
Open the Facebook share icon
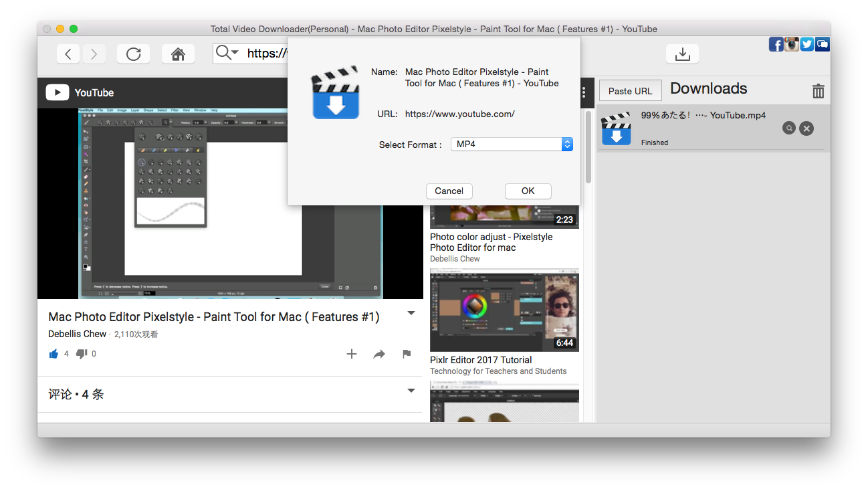point(776,45)
